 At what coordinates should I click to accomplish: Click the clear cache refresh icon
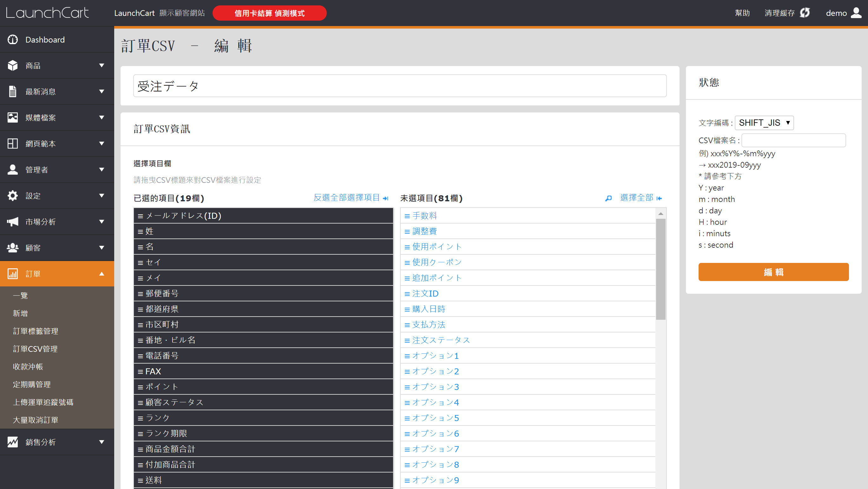[805, 13]
